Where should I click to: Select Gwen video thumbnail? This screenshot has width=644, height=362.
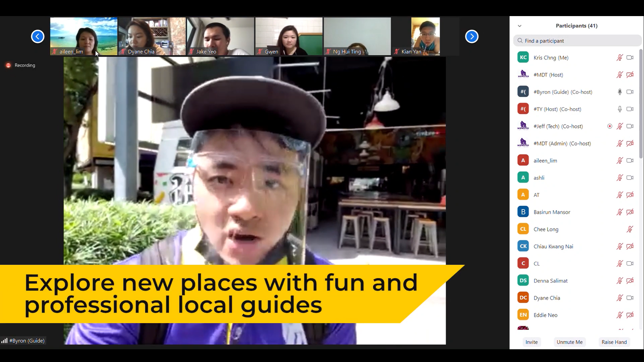click(289, 36)
